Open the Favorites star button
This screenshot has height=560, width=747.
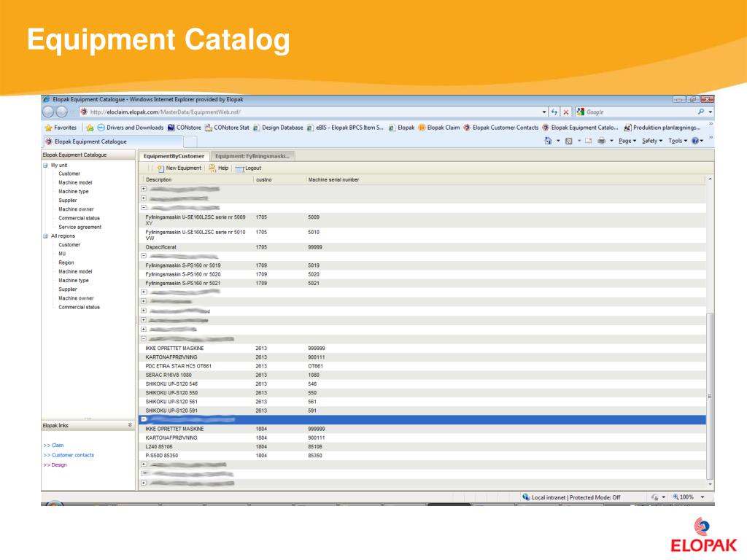[61, 128]
